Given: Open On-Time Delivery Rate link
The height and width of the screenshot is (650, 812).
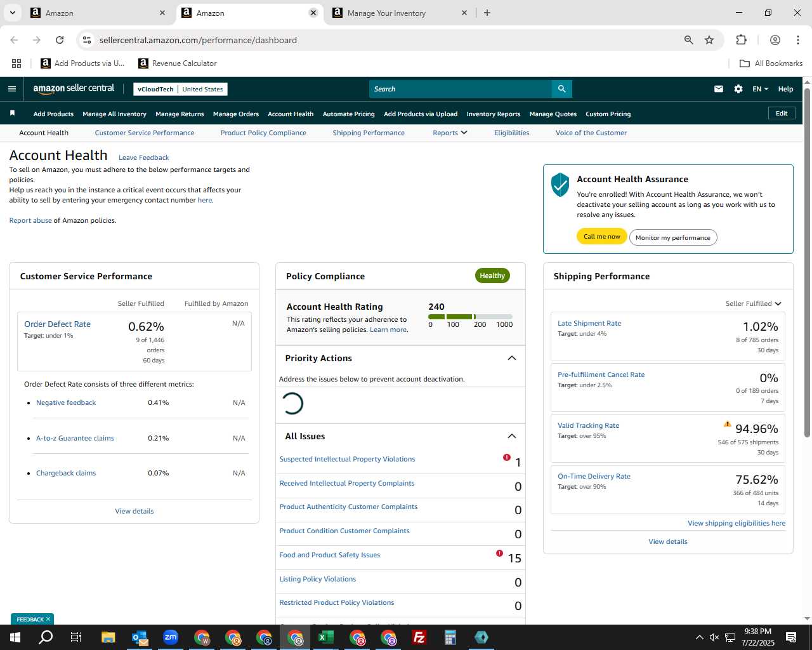Looking at the screenshot, I should [x=594, y=476].
